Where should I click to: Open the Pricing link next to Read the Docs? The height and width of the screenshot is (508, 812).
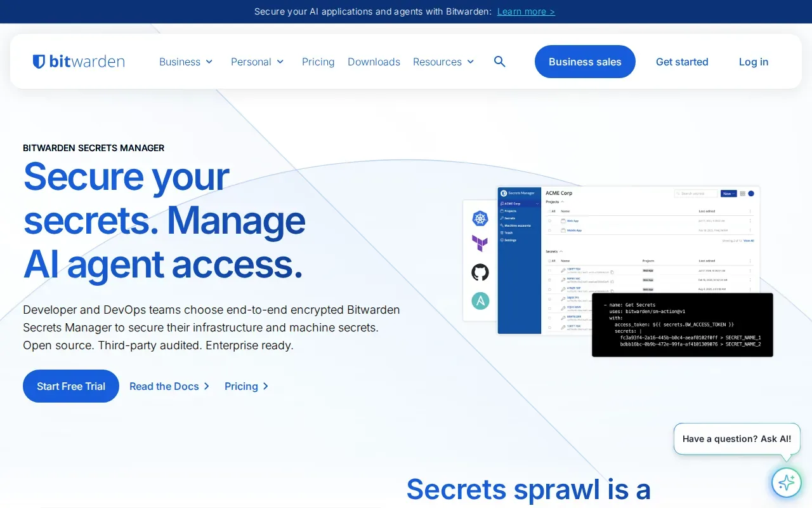coord(247,386)
